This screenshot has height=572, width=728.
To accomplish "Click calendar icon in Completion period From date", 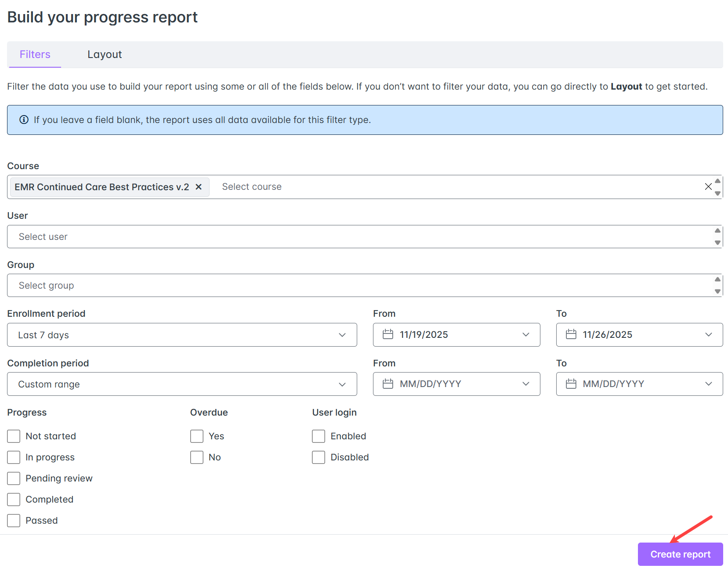I will click(388, 384).
